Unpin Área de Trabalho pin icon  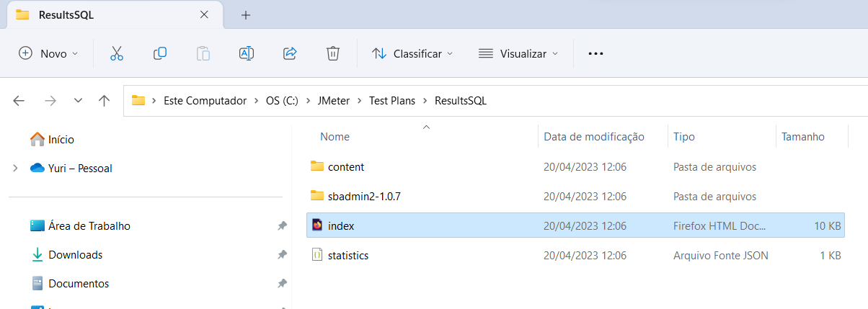pyautogui.click(x=282, y=226)
